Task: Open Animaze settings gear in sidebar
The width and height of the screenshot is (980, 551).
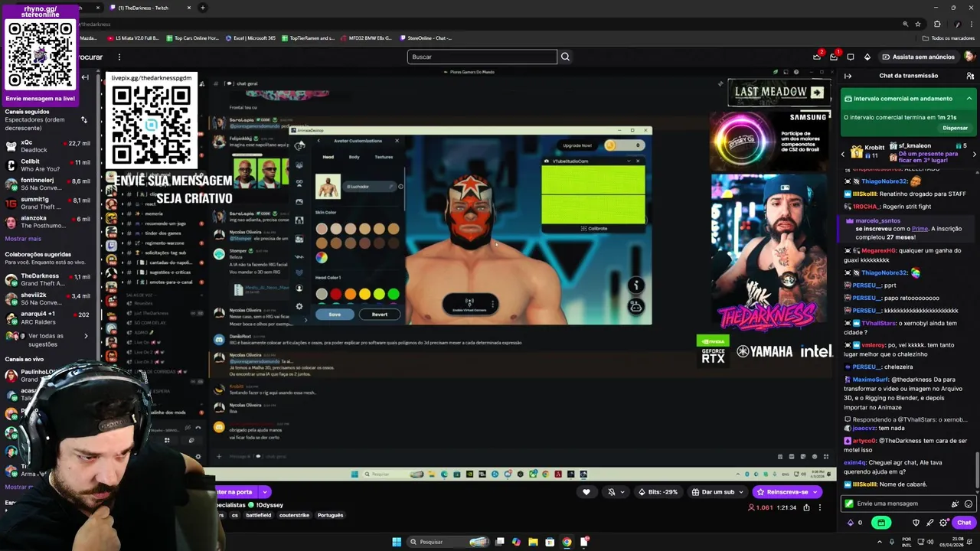Action: pyautogui.click(x=299, y=306)
